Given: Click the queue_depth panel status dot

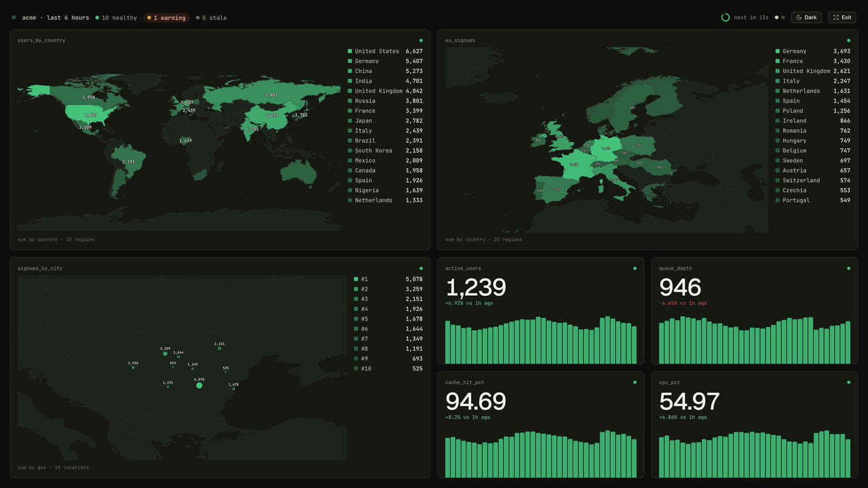Looking at the screenshot, I should pos(849,268).
